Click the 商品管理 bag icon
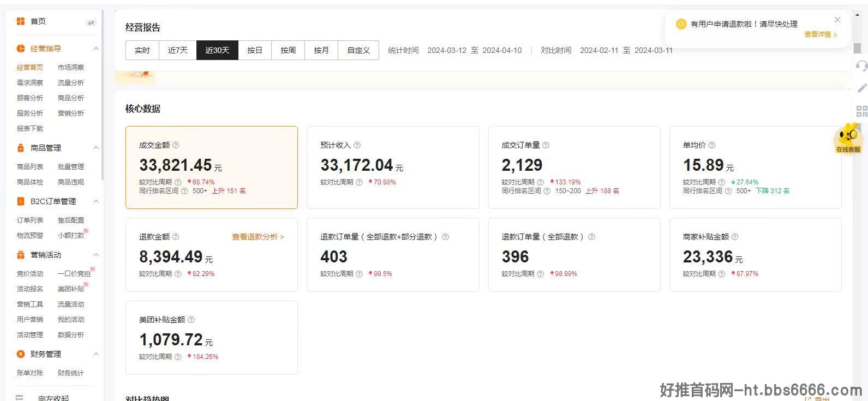This screenshot has height=401, width=868. point(21,148)
